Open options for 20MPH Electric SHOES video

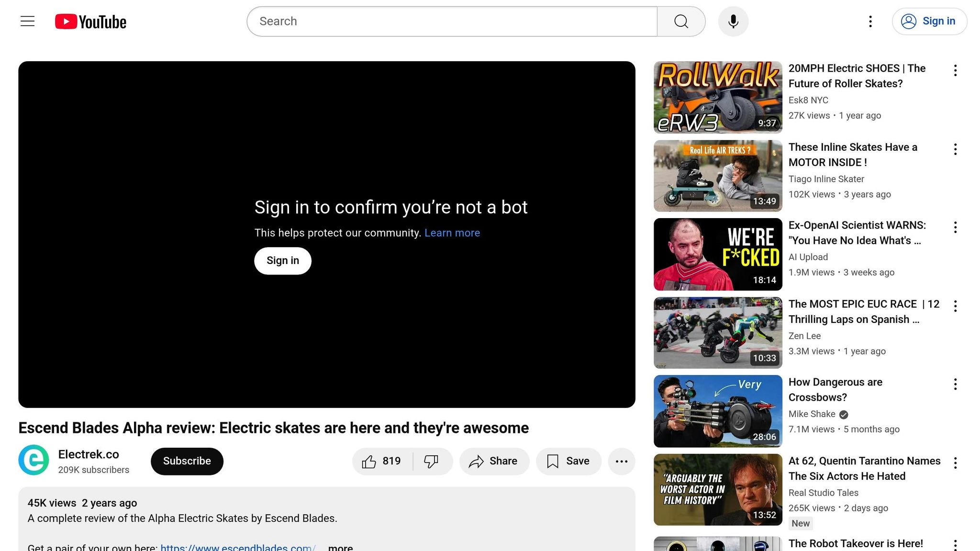coord(955,71)
